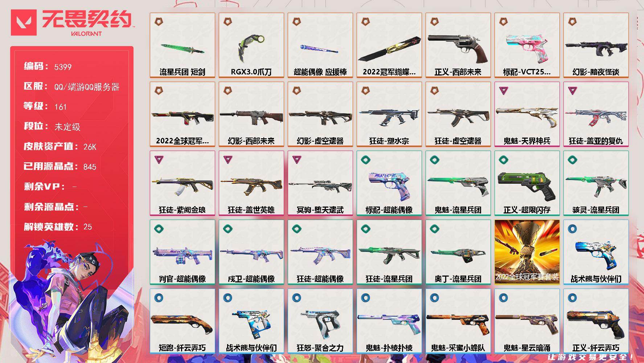Click the 皮肤资产值 26K label
The width and height of the screenshot is (644, 363).
(60, 147)
